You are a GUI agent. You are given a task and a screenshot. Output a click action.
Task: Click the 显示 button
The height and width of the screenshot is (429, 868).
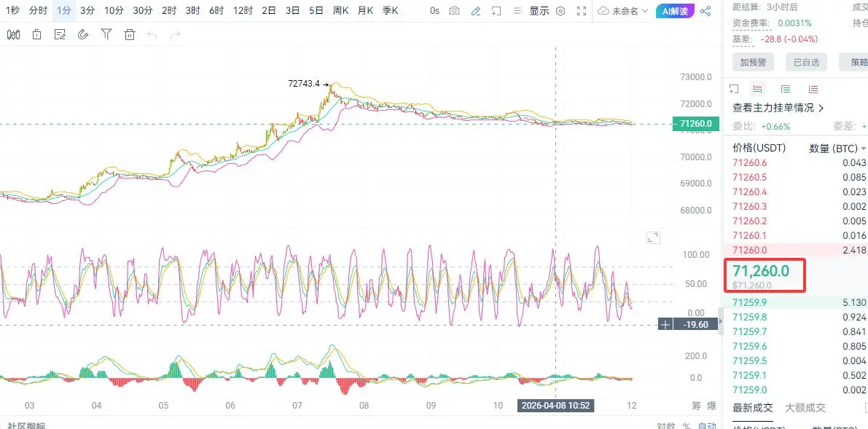(539, 10)
